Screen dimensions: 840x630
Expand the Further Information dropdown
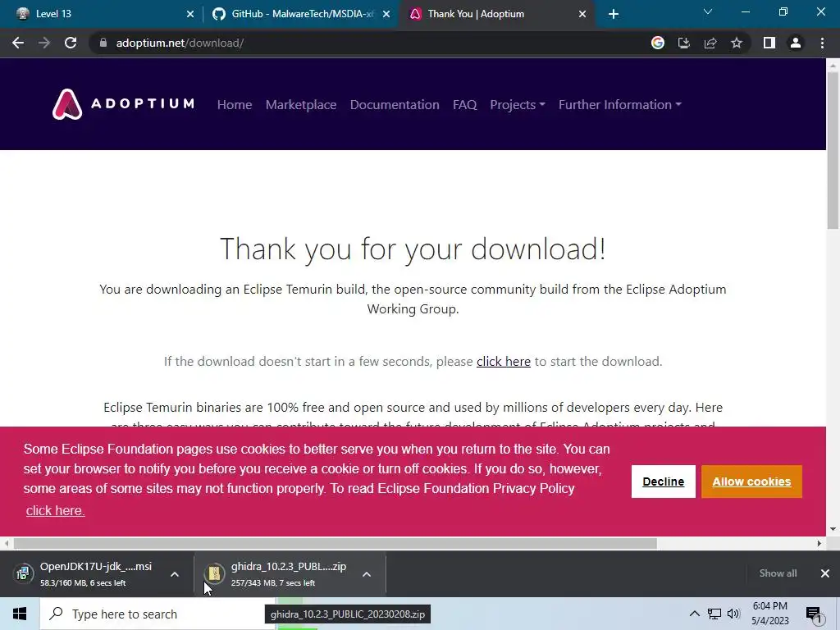pos(620,104)
